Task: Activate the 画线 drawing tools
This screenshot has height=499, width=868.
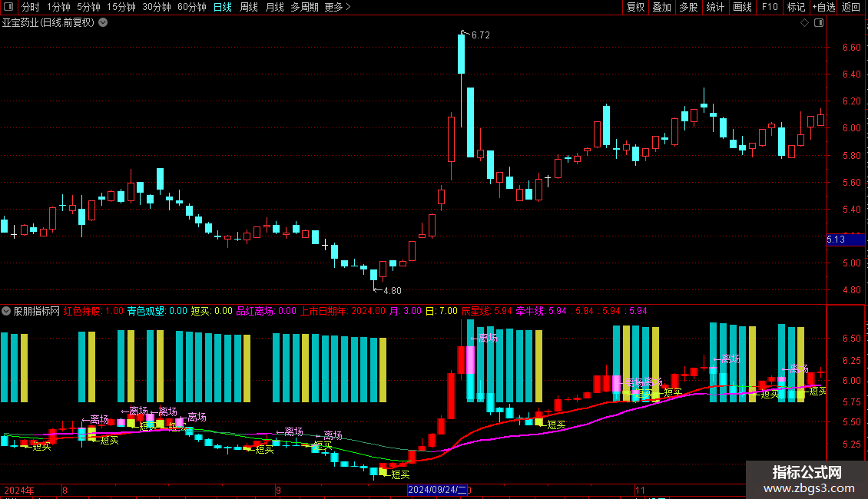Action: [x=742, y=7]
